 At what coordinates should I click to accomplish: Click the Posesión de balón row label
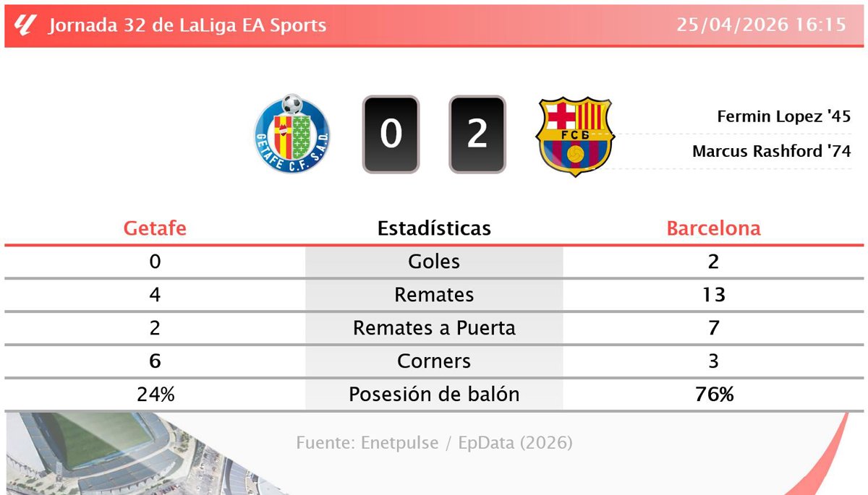click(x=434, y=395)
